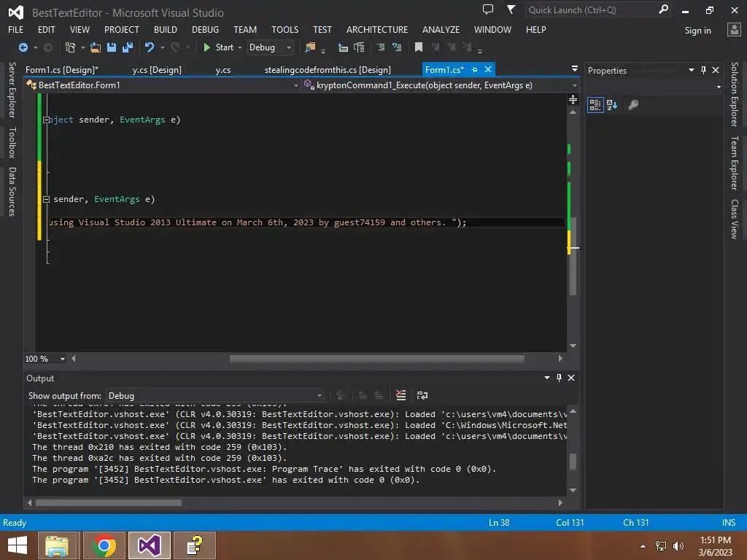Open the BUILD menu
Viewport: 747px width, 560px height.
166,29
